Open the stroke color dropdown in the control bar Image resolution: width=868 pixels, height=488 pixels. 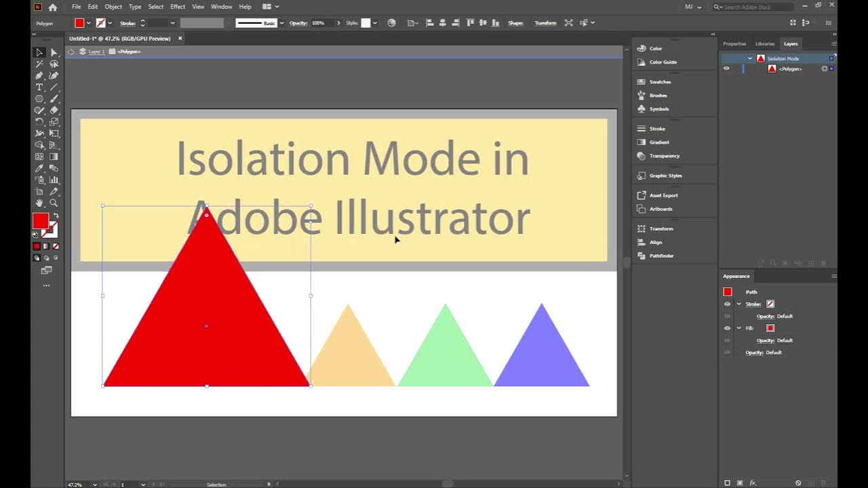tap(110, 23)
